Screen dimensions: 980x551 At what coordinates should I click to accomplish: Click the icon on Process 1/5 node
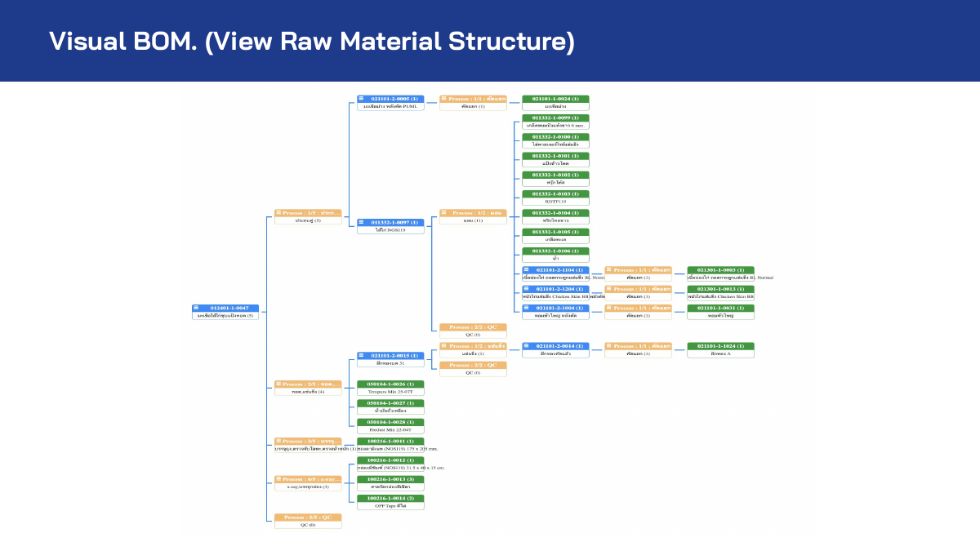pos(278,212)
